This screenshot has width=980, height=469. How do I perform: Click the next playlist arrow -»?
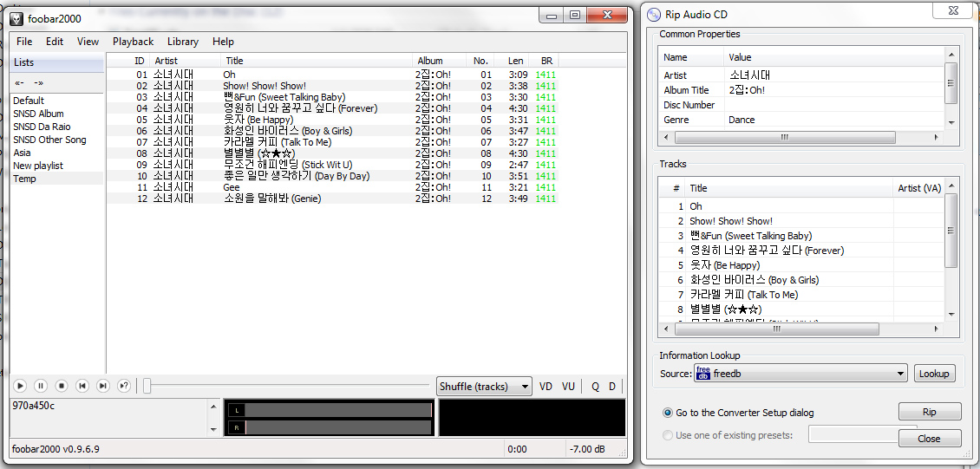(39, 82)
